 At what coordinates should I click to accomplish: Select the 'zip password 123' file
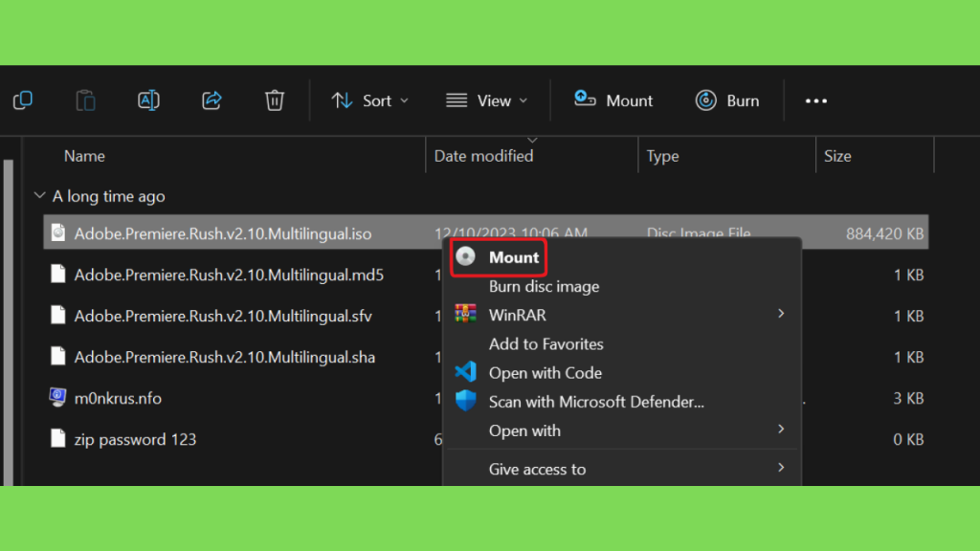(x=135, y=440)
